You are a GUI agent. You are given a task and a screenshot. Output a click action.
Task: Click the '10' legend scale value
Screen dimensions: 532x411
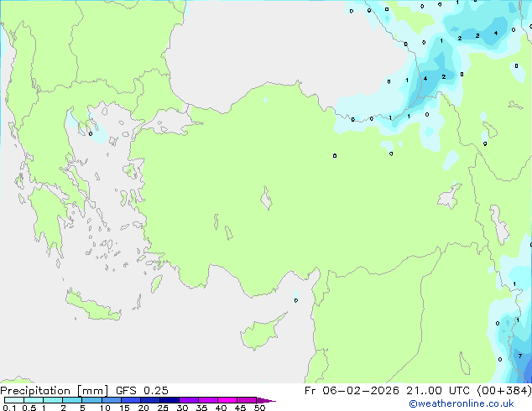point(105,408)
